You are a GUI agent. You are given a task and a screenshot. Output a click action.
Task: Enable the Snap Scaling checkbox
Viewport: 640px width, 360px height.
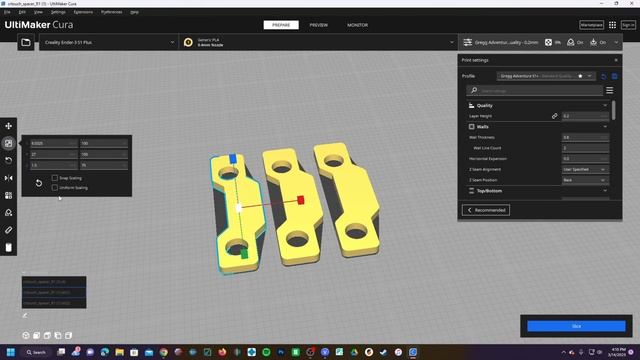tap(55, 178)
